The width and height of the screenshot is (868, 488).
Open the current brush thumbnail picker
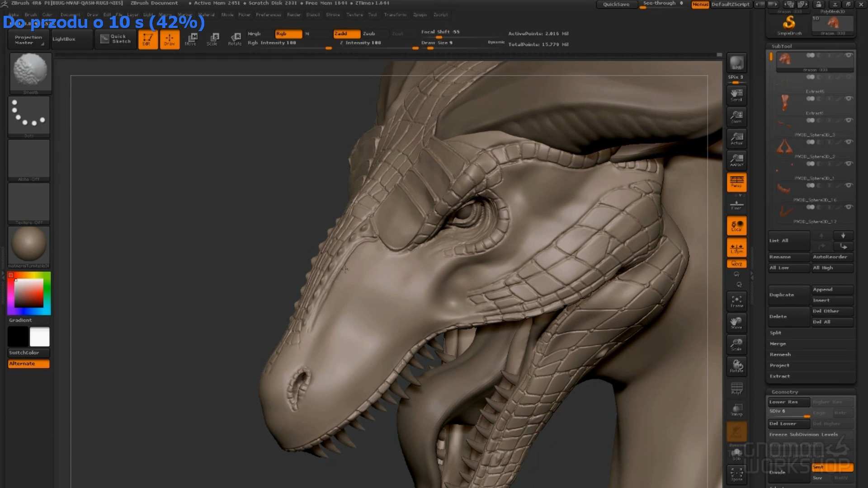coord(30,73)
